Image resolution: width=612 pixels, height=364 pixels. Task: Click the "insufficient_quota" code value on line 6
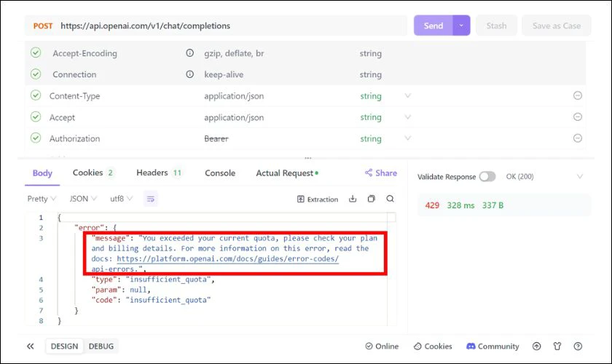coord(168,300)
